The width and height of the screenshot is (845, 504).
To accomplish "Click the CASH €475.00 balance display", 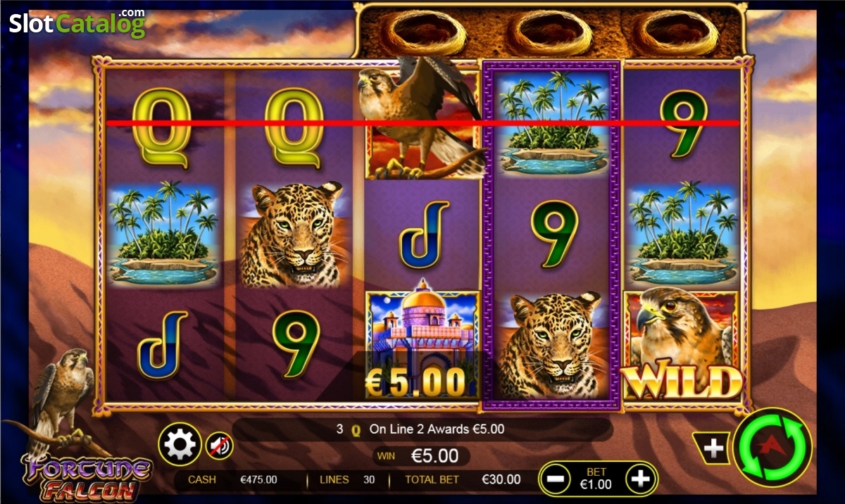I will click(232, 479).
